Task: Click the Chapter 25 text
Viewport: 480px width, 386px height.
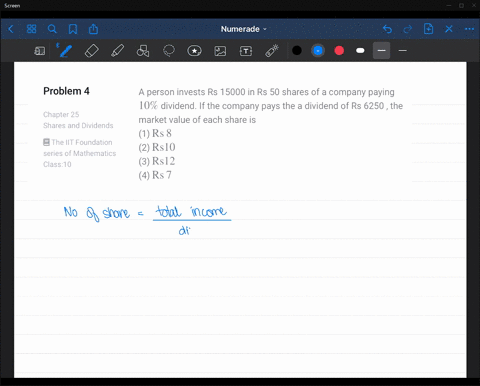Action: click(61, 115)
